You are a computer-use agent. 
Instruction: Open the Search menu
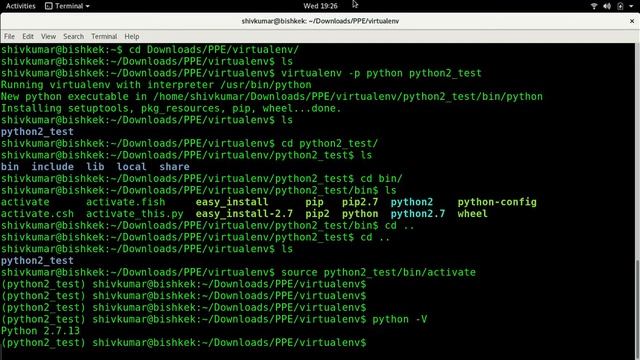73,36
